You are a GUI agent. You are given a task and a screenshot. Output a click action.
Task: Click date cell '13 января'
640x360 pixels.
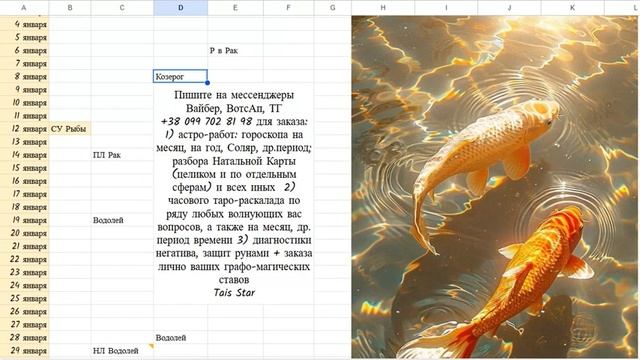tap(24, 142)
